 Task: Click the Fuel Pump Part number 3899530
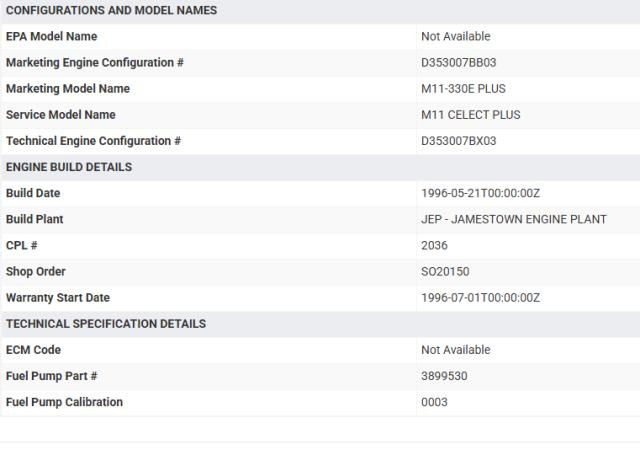click(x=445, y=376)
